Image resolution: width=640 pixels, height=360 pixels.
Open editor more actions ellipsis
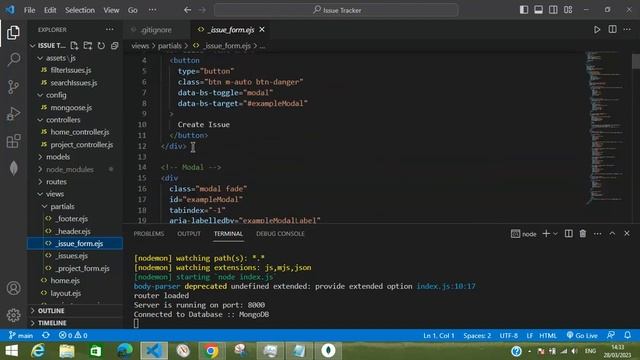[x=627, y=29]
